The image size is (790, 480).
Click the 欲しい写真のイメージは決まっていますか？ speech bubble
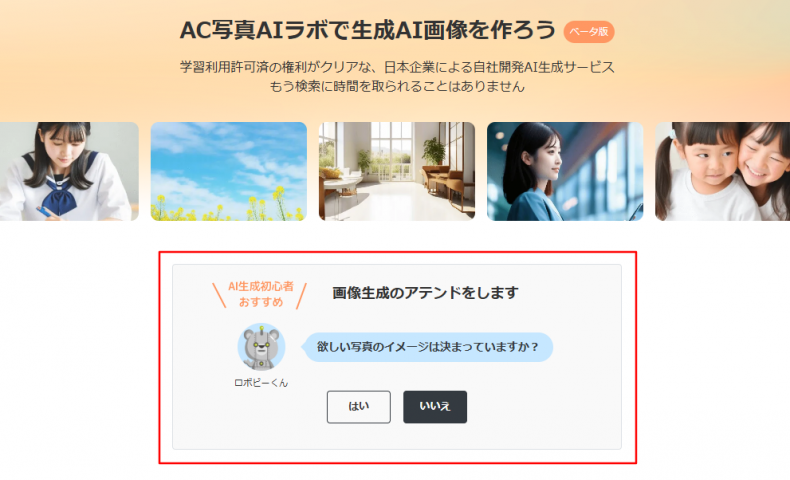pyautogui.click(x=427, y=347)
